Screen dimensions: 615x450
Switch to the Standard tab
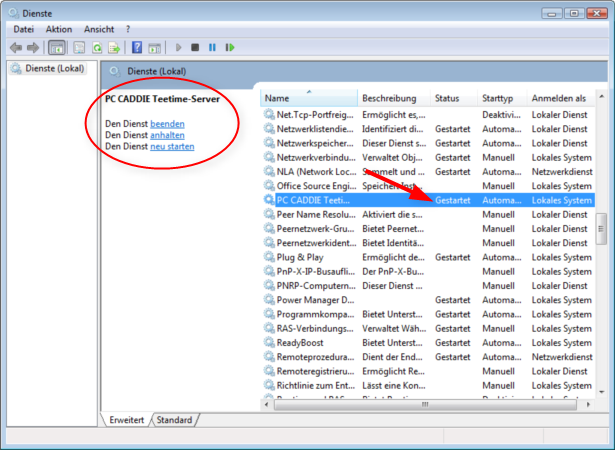[x=174, y=420]
